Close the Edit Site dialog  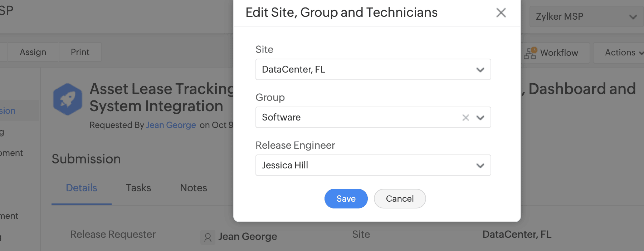[x=501, y=13]
